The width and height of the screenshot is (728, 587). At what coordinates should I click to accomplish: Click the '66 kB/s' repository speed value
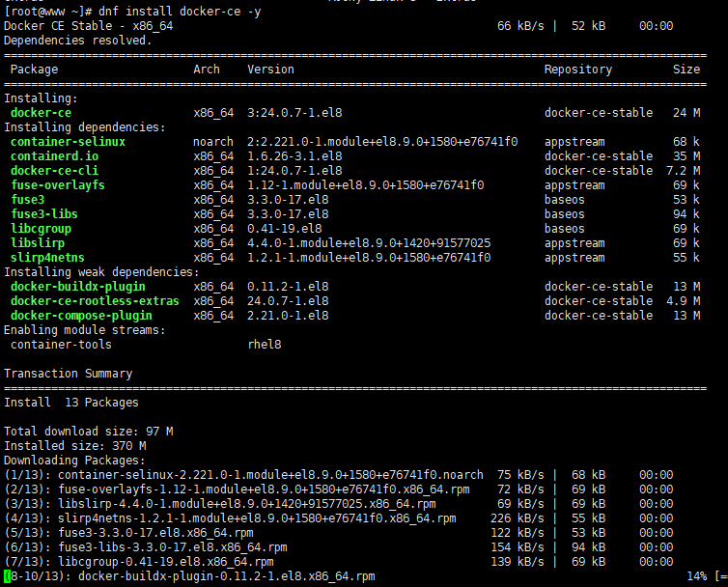pos(520,26)
